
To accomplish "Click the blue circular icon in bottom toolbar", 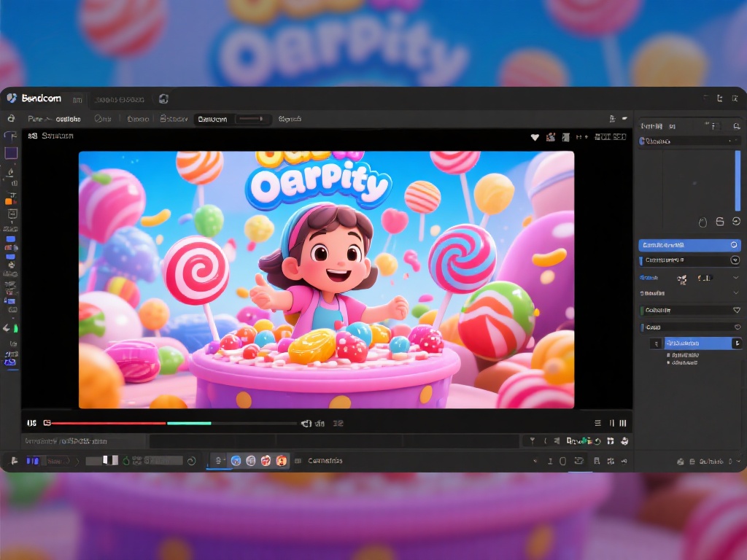I will (x=236, y=461).
